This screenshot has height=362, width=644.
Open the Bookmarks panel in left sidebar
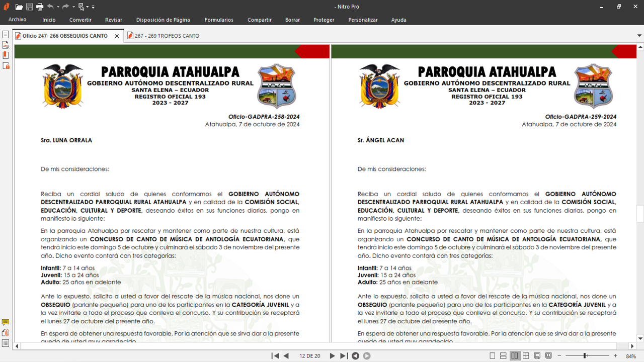pyautogui.click(x=6, y=55)
